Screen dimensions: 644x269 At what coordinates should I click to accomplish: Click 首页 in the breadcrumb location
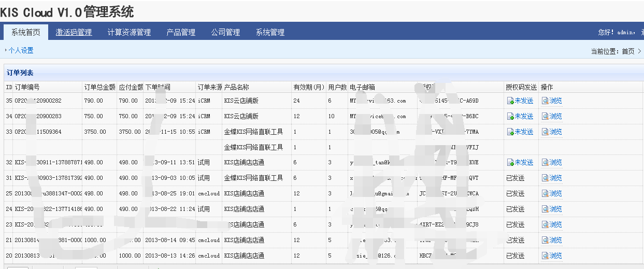tap(628, 51)
